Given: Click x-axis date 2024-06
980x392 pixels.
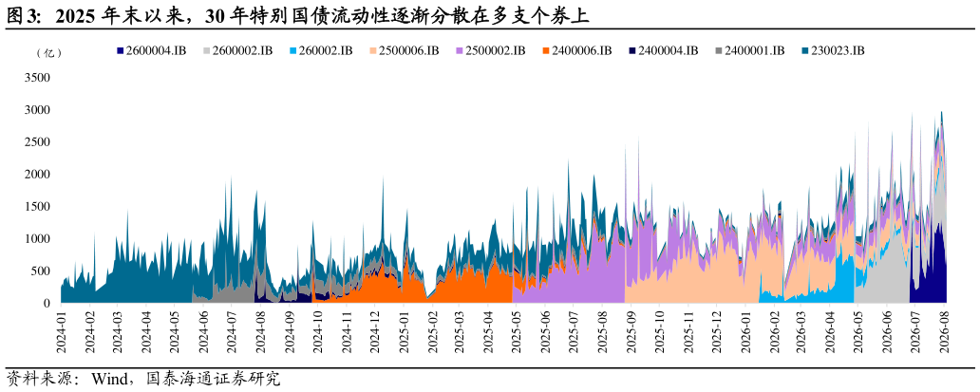Looking at the screenshot, I should (202, 334).
